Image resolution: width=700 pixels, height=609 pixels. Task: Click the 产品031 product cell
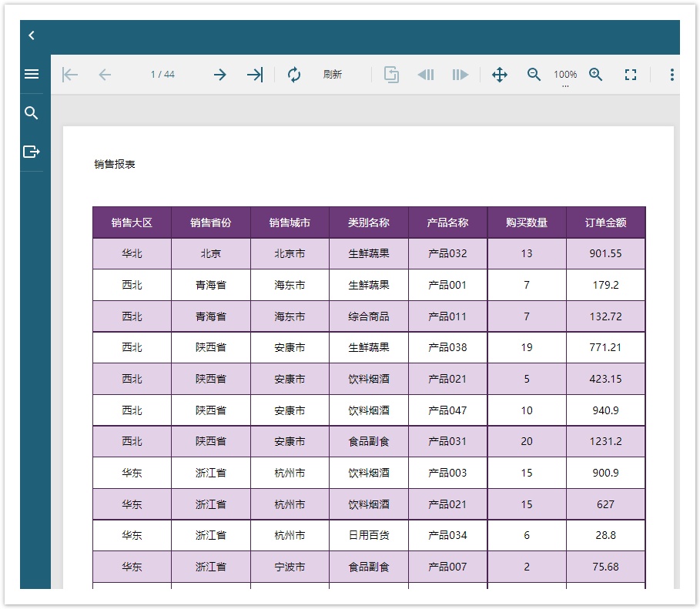click(x=447, y=442)
